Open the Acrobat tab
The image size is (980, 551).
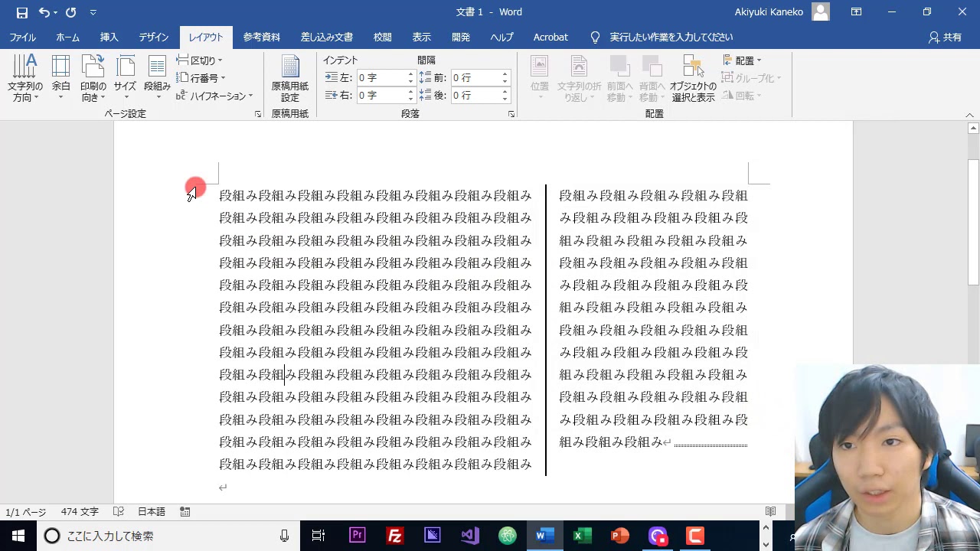click(x=550, y=37)
